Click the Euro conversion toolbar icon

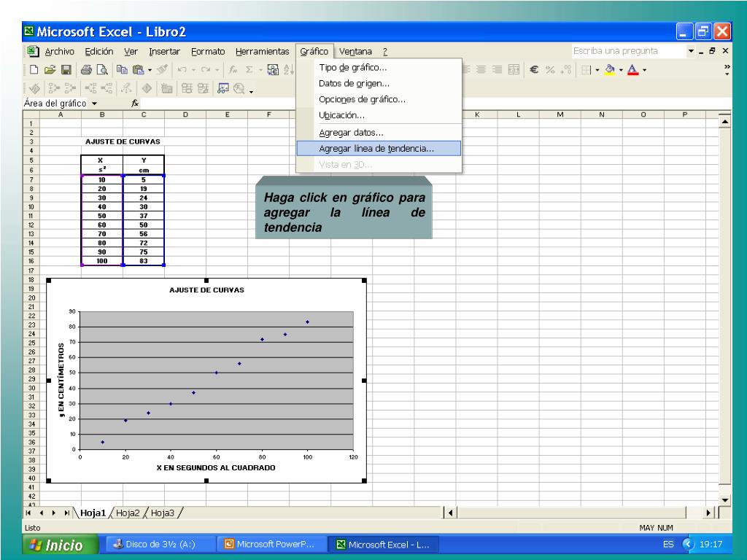click(x=273, y=70)
